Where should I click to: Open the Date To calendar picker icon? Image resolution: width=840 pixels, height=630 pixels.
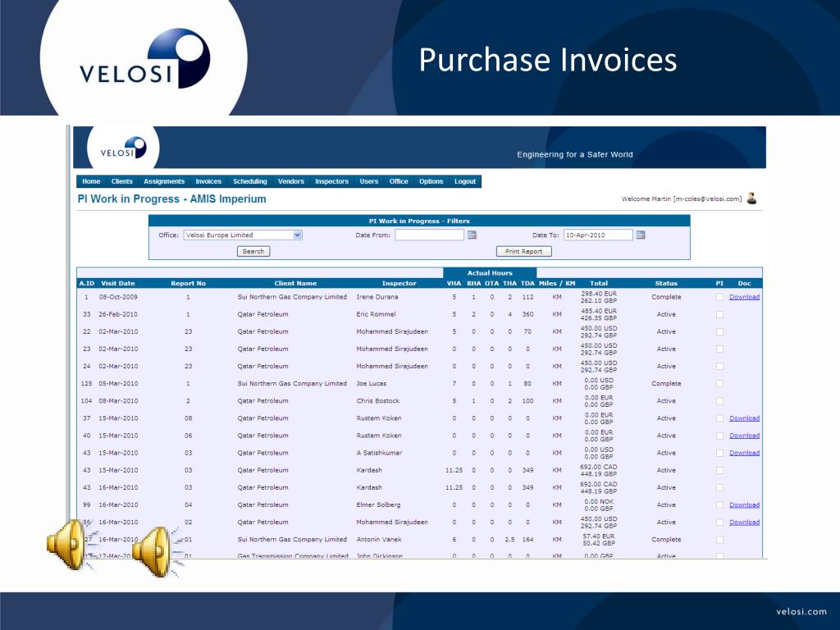pyautogui.click(x=641, y=235)
